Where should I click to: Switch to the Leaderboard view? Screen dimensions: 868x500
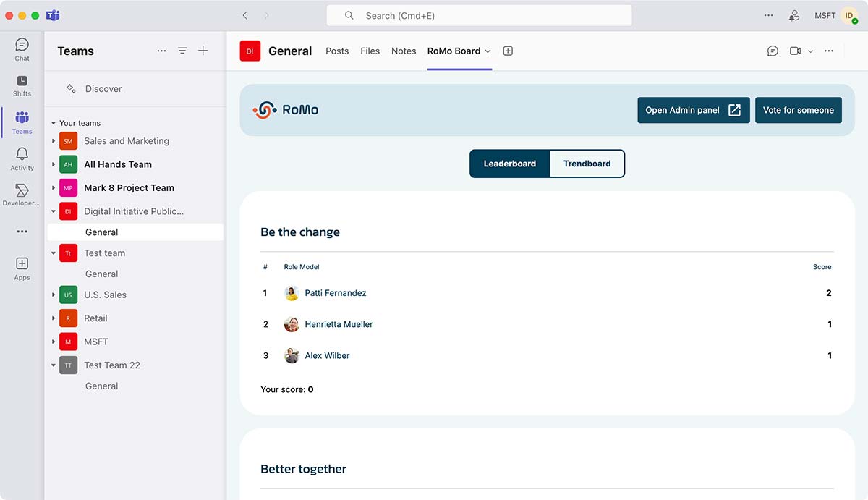(x=510, y=164)
